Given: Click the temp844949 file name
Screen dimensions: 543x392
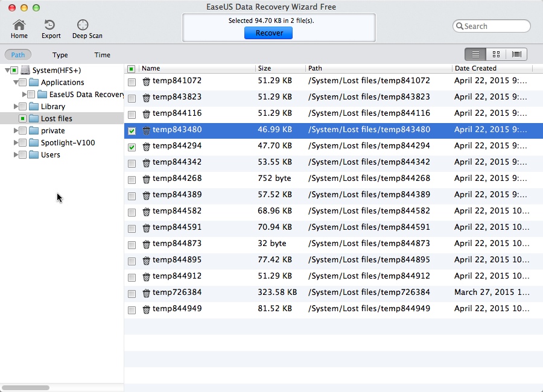Looking at the screenshot, I should 177,309.
